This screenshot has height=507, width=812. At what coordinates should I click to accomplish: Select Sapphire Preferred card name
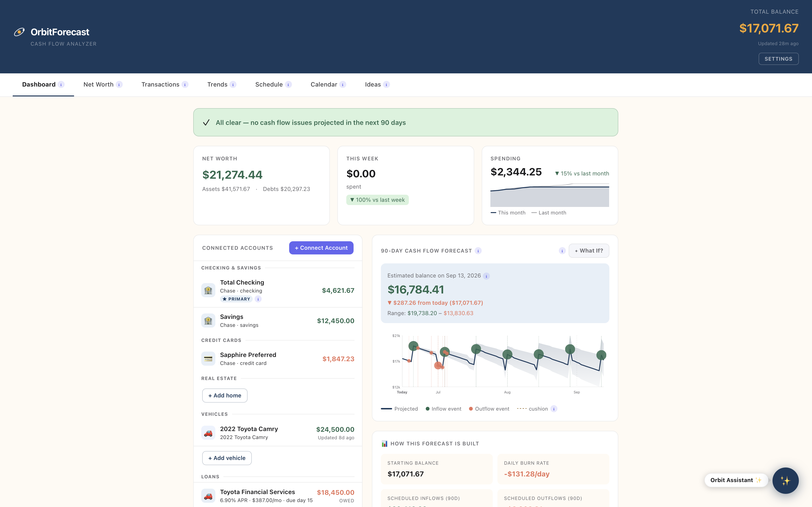(248, 355)
